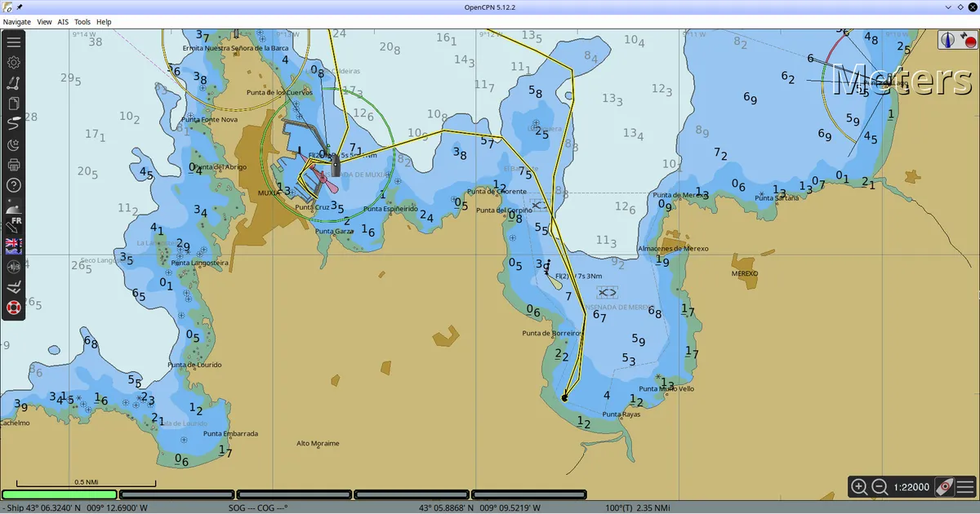The height and width of the screenshot is (514, 980).
Task: Click the 1:22000 chart scale readout
Action: pos(911,487)
